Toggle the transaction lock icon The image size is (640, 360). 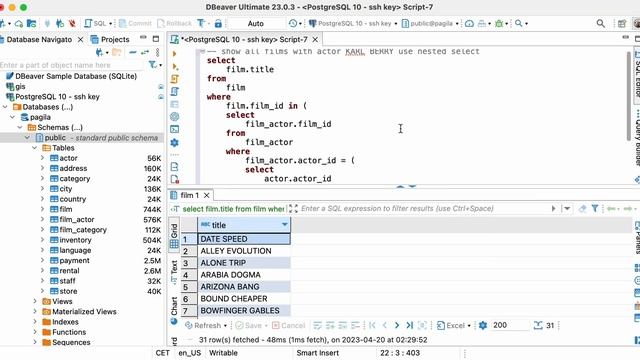(218, 23)
